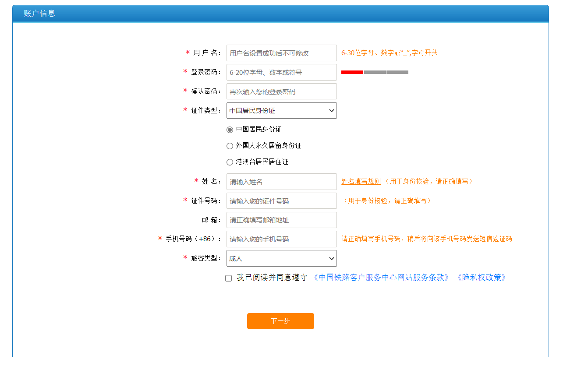Focus the 邮箱 email input field
Screen dimensions: 588x373
coord(281,220)
